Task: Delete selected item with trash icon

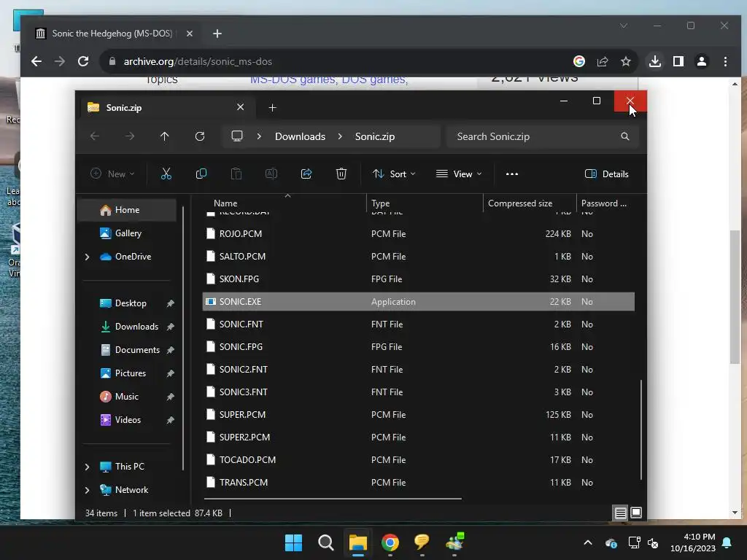Action: point(341,174)
